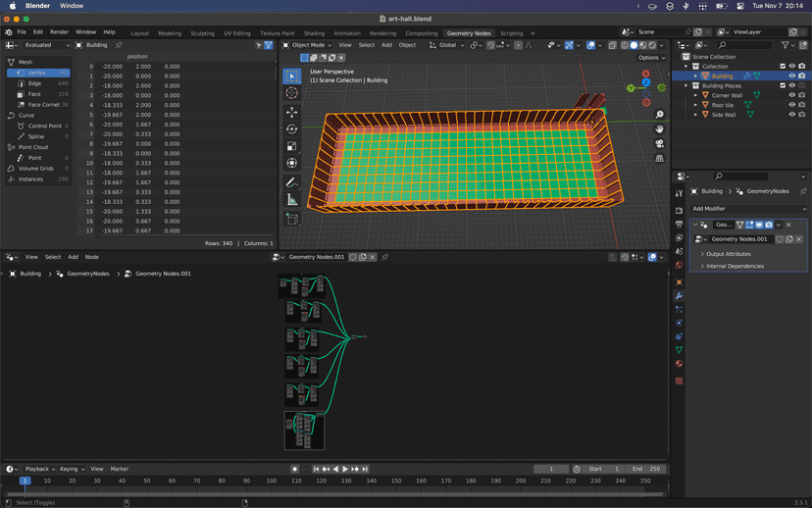The width and height of the screenshot is (812, 508).
Task: Expand the Output Attributes panel
Action: tap(727, 254)
